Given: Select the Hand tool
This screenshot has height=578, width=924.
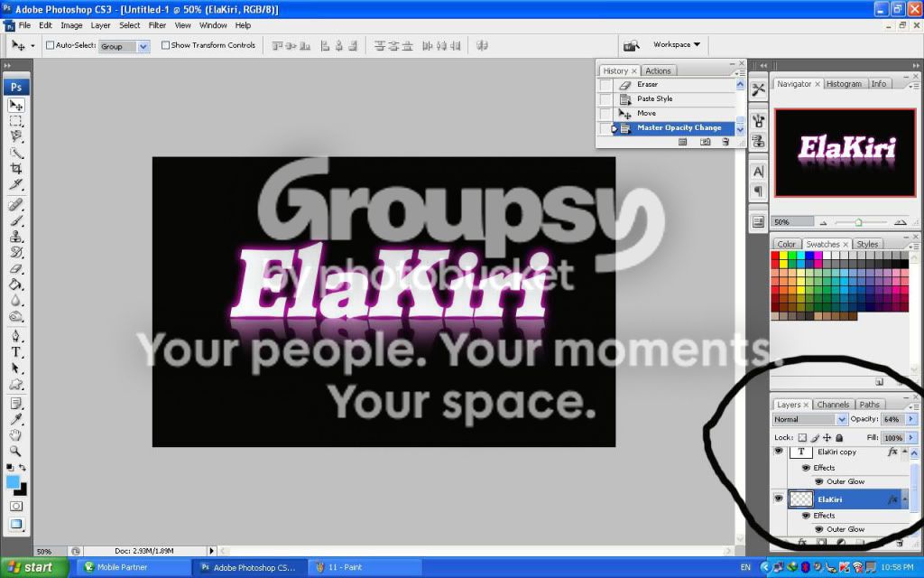Looking at the screenshot, I should click(x=16, y=436).
